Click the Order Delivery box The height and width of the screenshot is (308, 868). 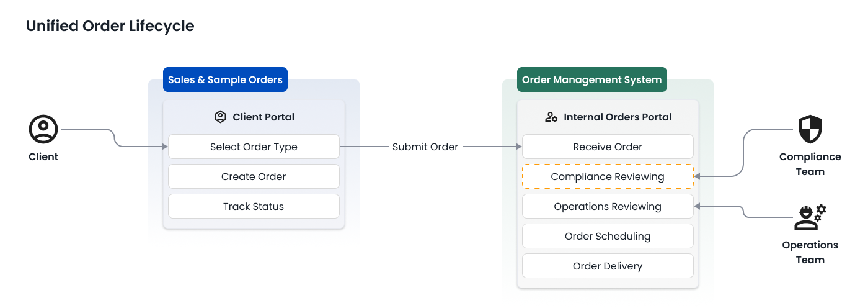tap(608, 266)
